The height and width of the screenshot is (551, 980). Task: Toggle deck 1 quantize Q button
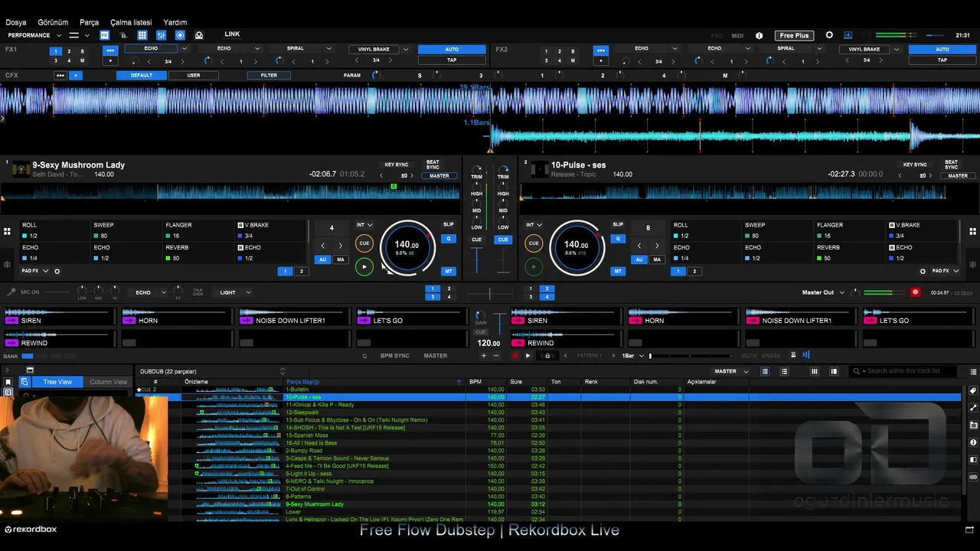tap(449, 239)
